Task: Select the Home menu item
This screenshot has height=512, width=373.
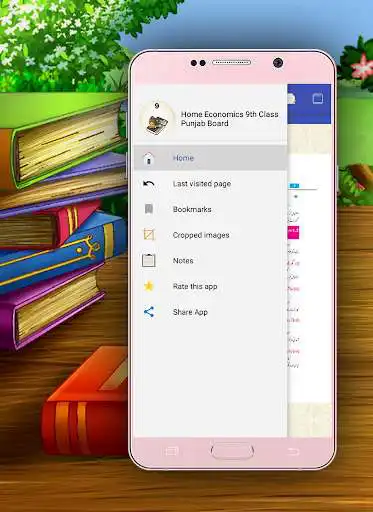Action: (x=211, y=158)
